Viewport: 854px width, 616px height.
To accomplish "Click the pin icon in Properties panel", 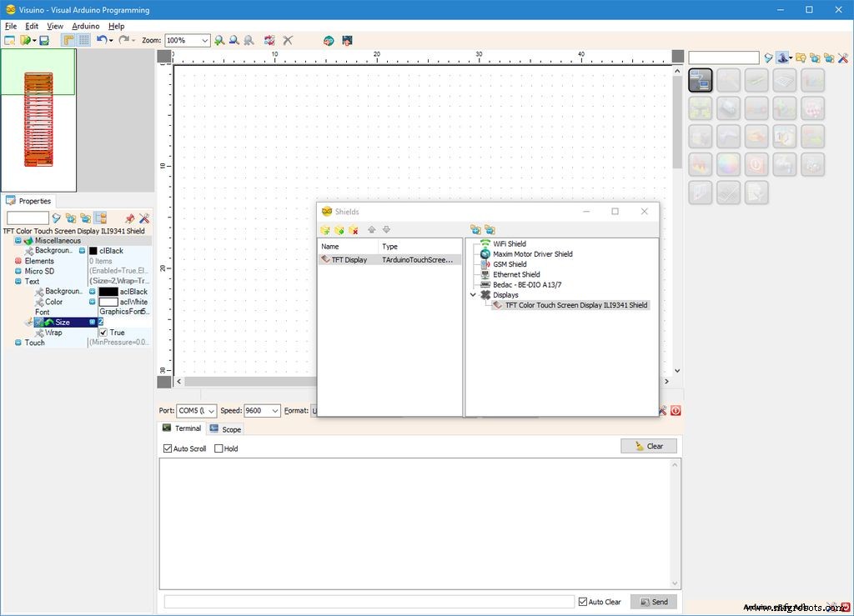I will click(129, 218).
